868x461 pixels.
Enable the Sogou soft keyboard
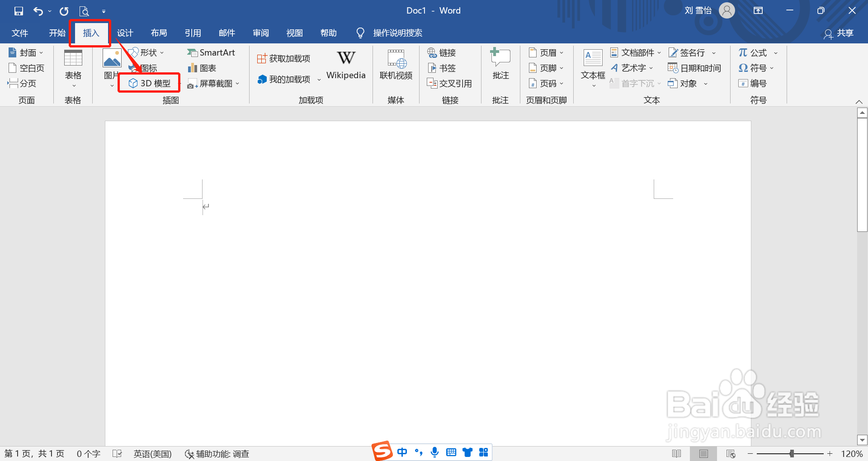coord(451,452)
